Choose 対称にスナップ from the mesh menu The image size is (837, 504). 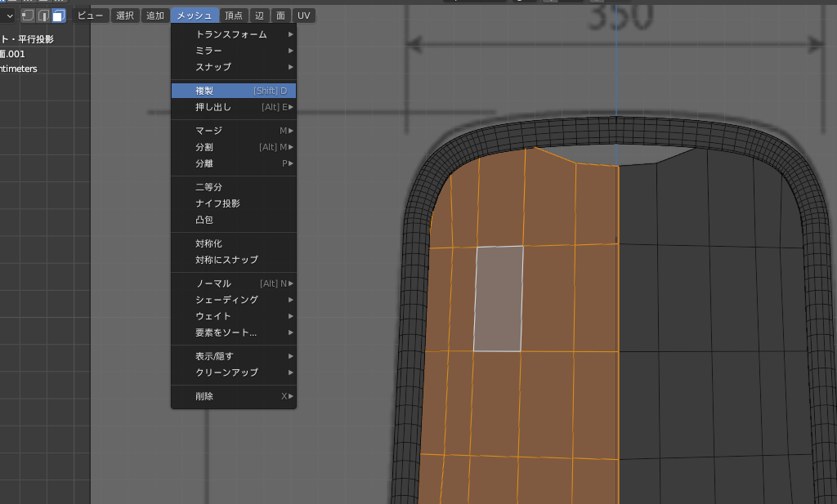tap(234, 260)
